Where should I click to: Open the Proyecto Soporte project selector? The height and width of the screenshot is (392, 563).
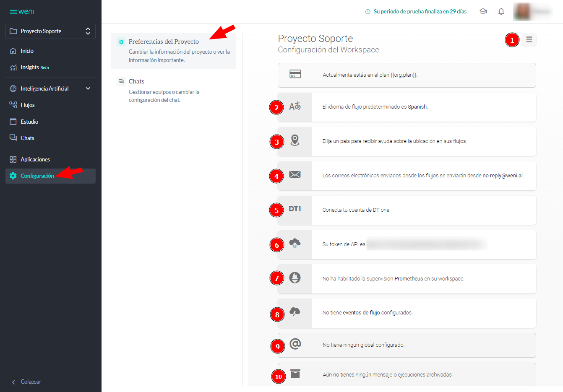pos(50,31)
